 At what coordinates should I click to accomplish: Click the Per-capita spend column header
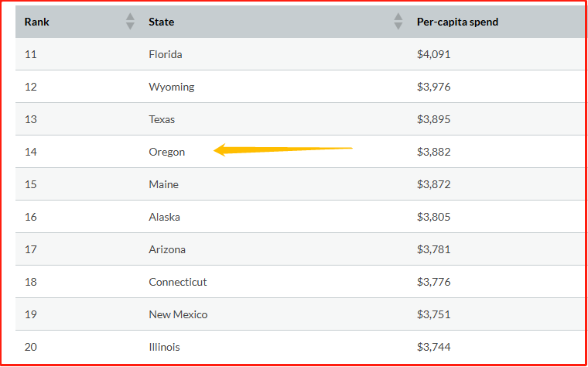[457, 22]
